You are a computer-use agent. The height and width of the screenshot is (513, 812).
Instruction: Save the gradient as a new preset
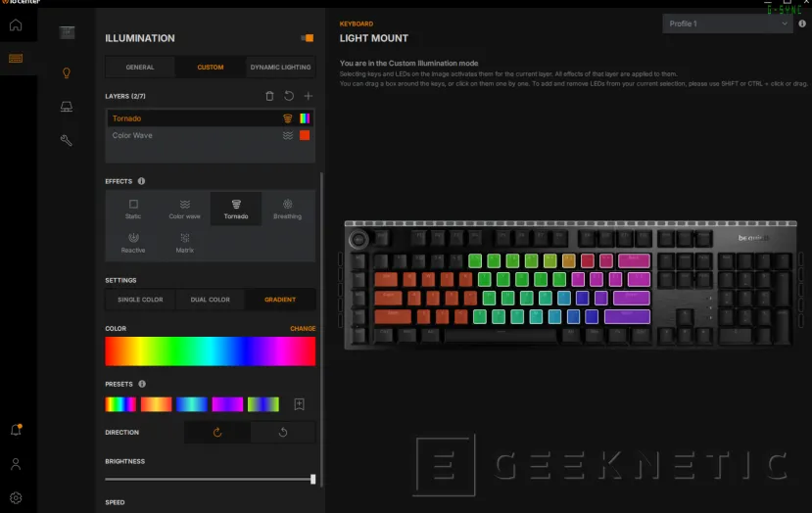click(300, 404)
